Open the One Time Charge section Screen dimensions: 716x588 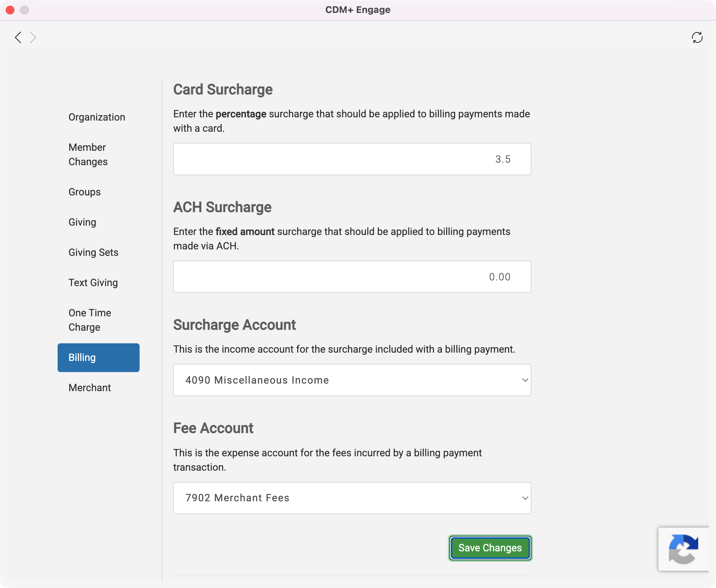pyautogui.click(x=90, y=320)
